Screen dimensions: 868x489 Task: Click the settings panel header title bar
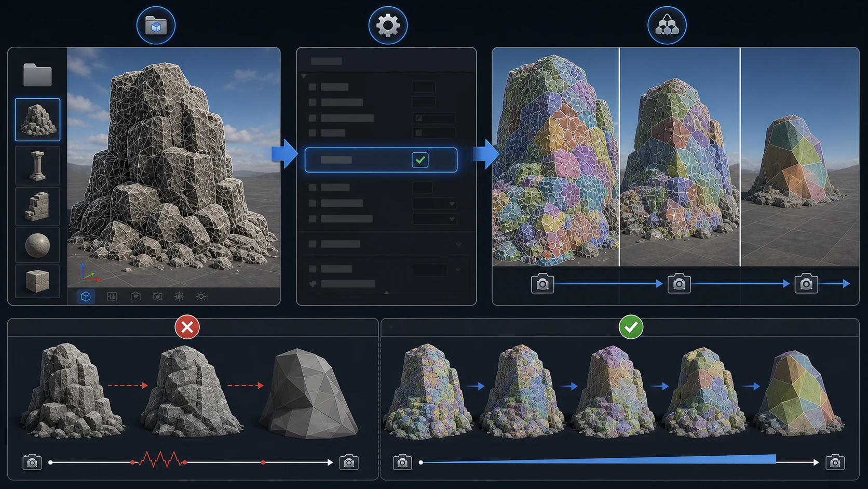(386, 61)
